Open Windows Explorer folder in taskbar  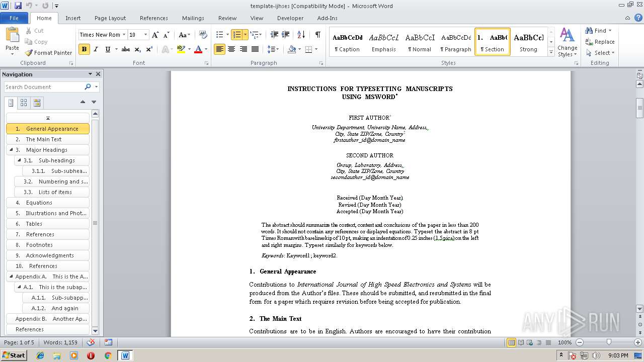point(57,355)
